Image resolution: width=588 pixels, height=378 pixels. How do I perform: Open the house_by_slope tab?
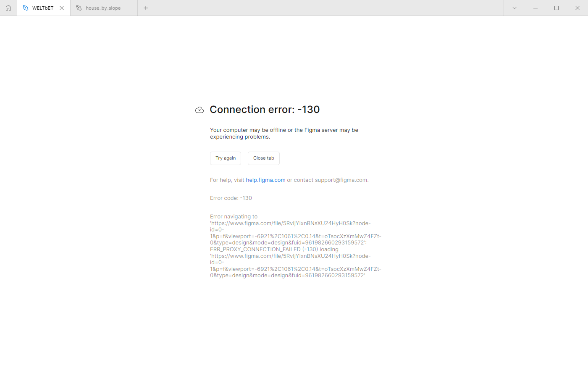coord(104,8)
